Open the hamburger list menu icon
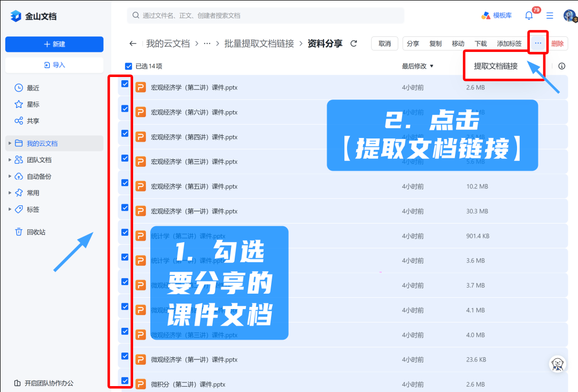Viewport: 578px width, 392px height. click(x=550, y=16)
